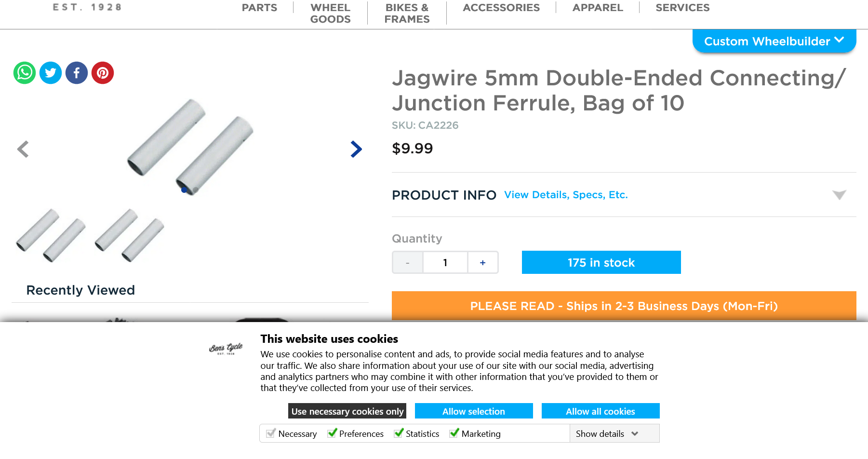Click the quantity input field
This screenshot has height=459, width=868.
click(445, 263)
